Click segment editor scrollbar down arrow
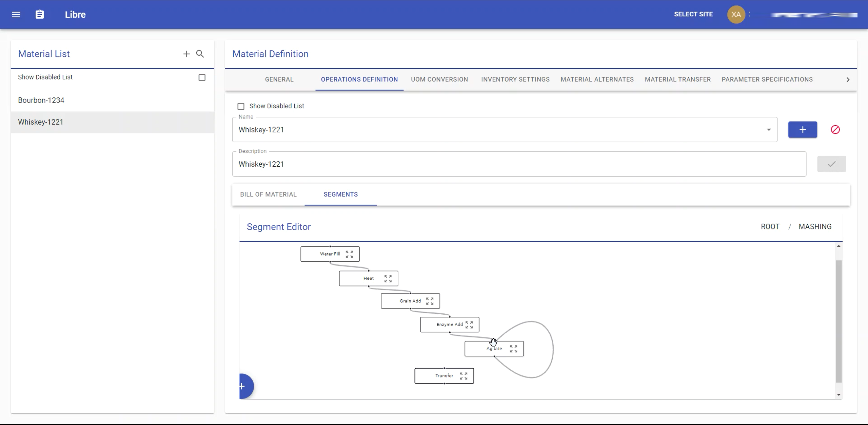The height and width of the screenshot is (425, 868). [839, 395]
